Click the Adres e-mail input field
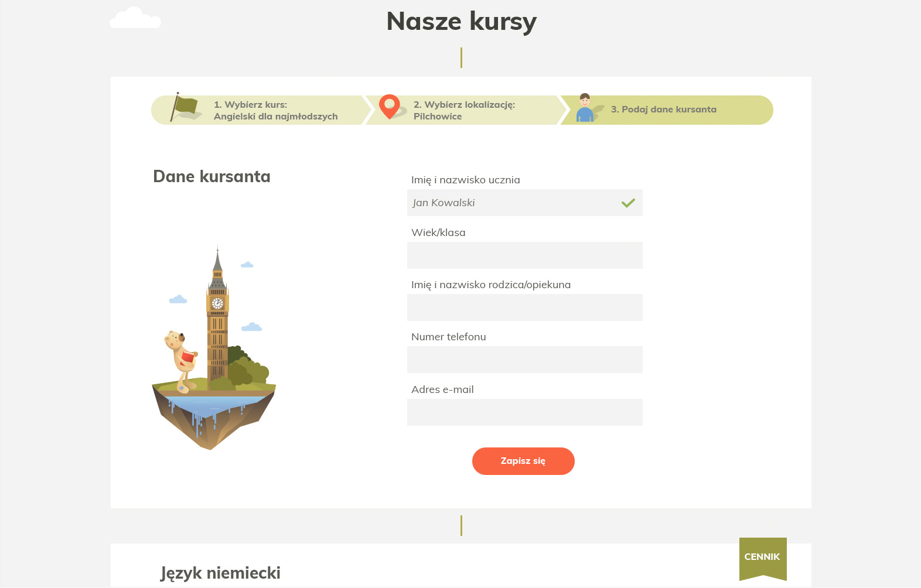Screen dimensions: 921x588 tap(524, 412)
